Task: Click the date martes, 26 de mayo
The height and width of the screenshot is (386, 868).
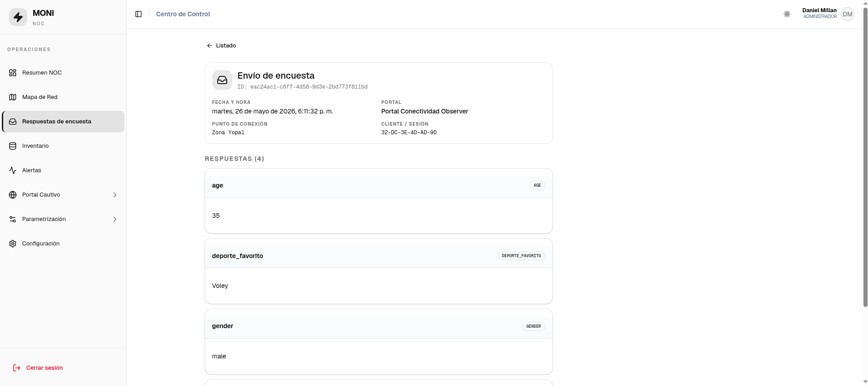Action: [x=272, y=111]
